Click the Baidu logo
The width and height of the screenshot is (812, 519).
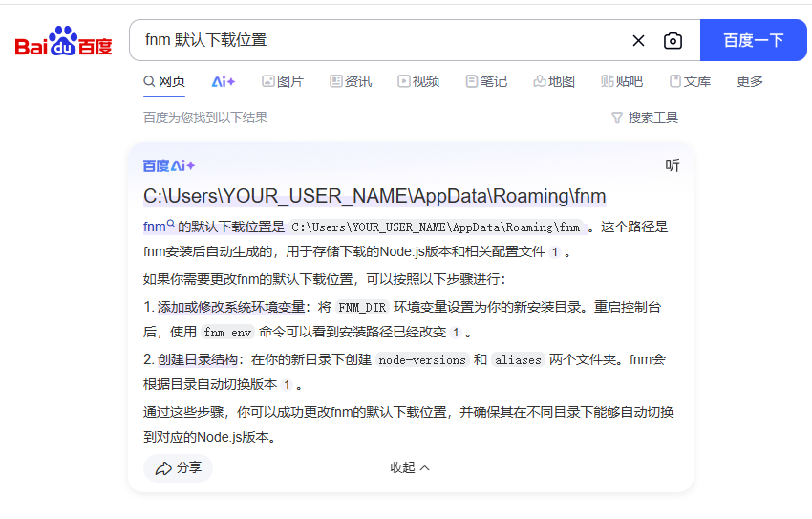(63, 41)
